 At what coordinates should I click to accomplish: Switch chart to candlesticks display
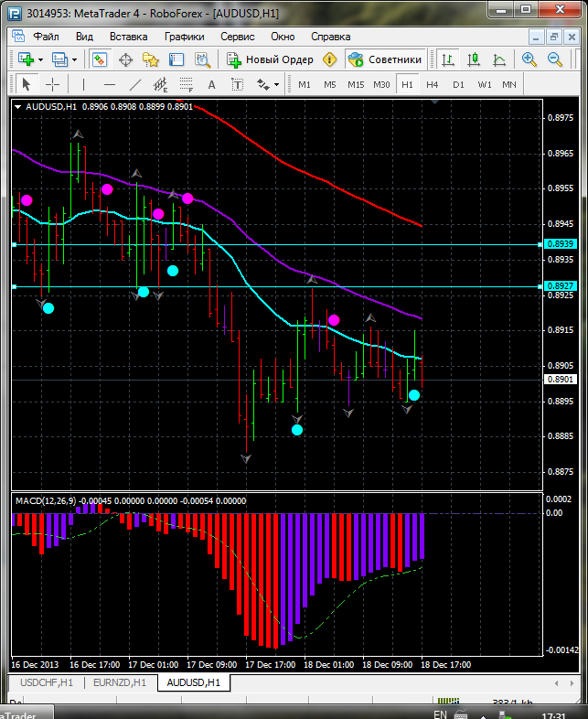point(473,59)
